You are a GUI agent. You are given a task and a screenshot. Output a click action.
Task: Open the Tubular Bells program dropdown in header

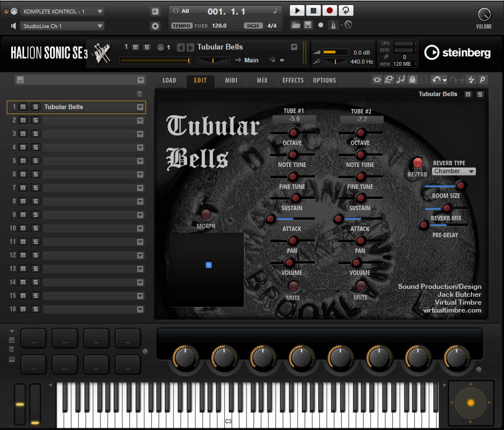tap(294, 47)
